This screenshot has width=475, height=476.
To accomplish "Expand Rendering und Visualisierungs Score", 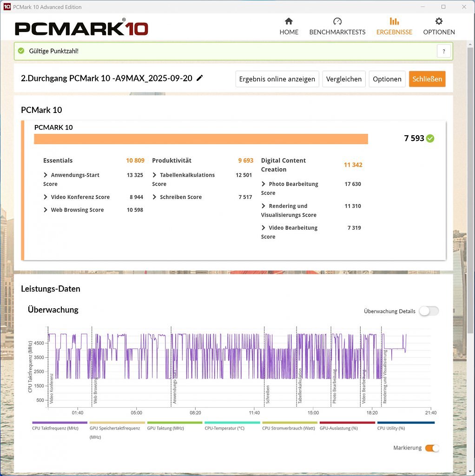I will pos(264,206).
